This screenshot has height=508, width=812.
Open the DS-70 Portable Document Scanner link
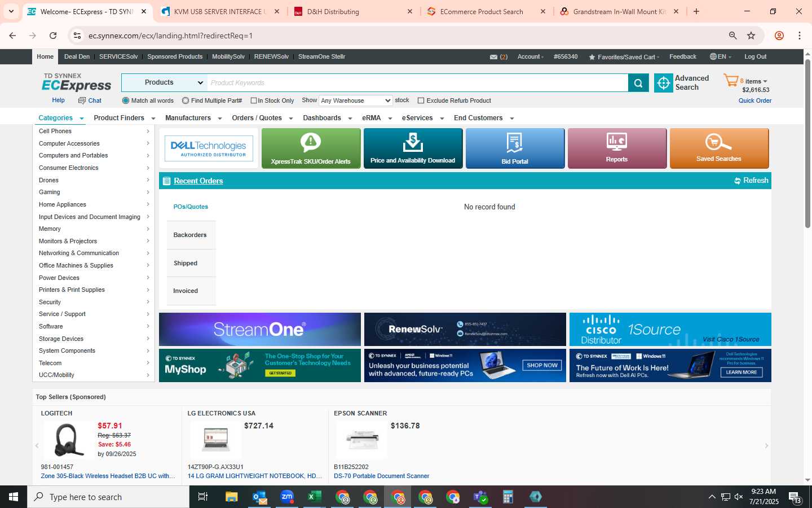click(x=381, y=476)
